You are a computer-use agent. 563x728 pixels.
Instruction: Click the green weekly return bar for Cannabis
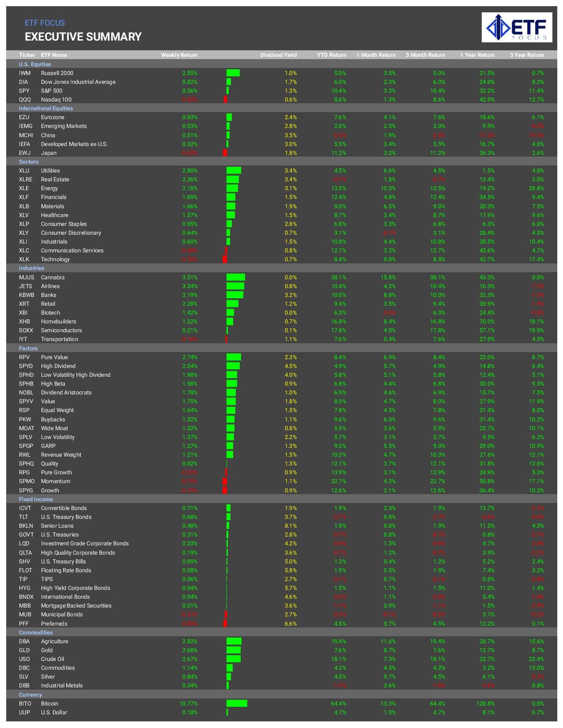236,277
